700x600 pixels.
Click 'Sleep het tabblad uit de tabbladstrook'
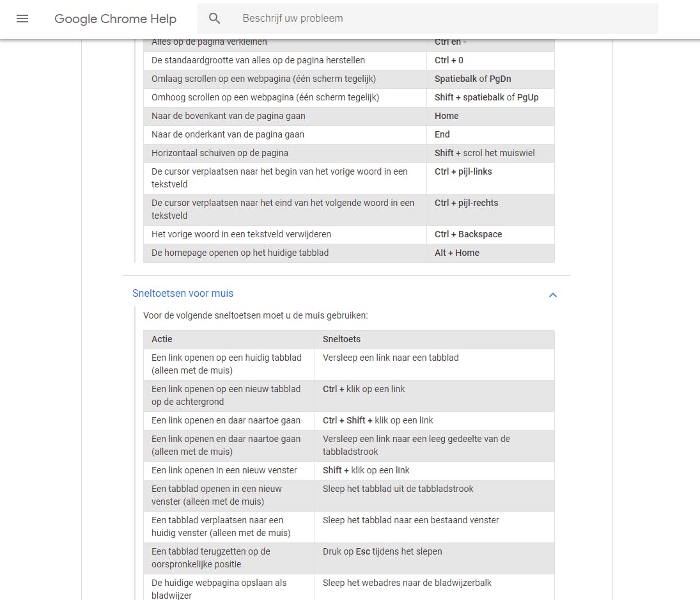pyautogui.click(x=398, y=489)
